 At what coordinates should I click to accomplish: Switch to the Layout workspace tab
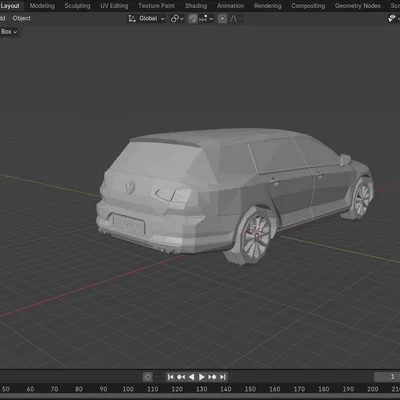coord(10,6)
